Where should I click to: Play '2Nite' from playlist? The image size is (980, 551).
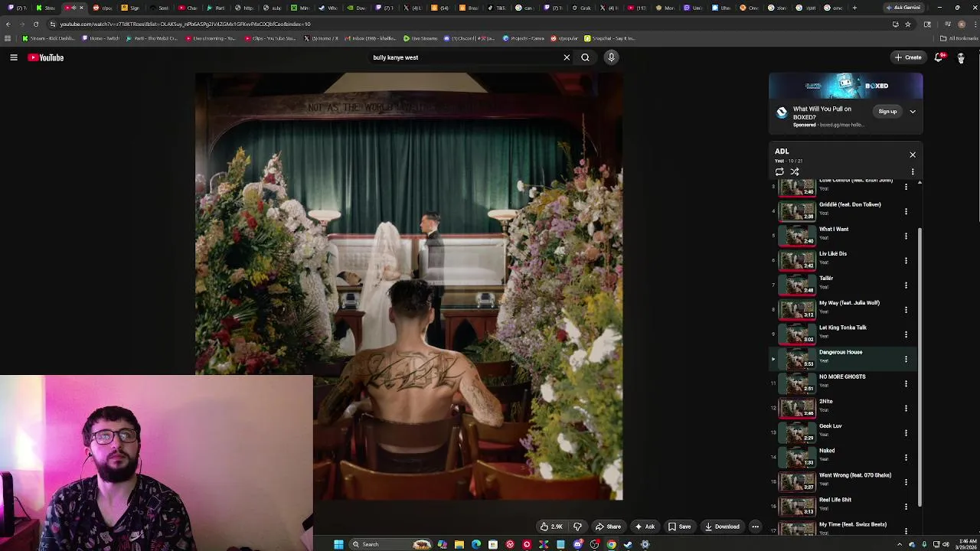tap(825, 401)
